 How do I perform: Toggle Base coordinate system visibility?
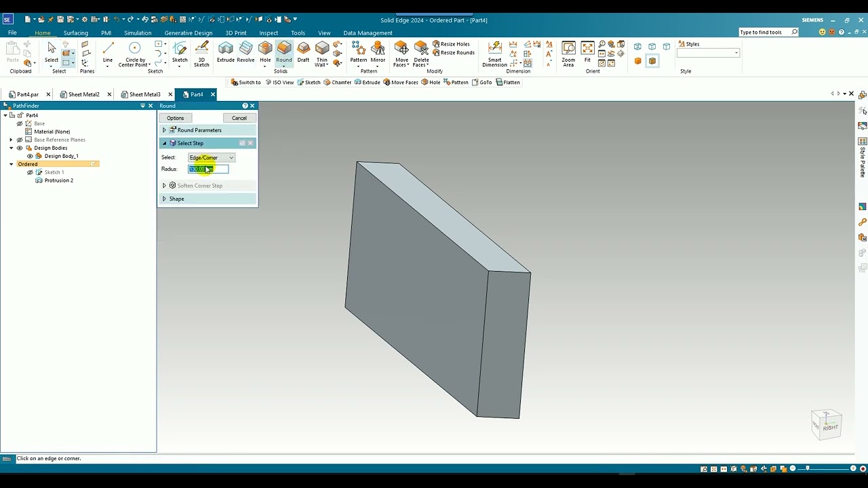tap(20, 123)
